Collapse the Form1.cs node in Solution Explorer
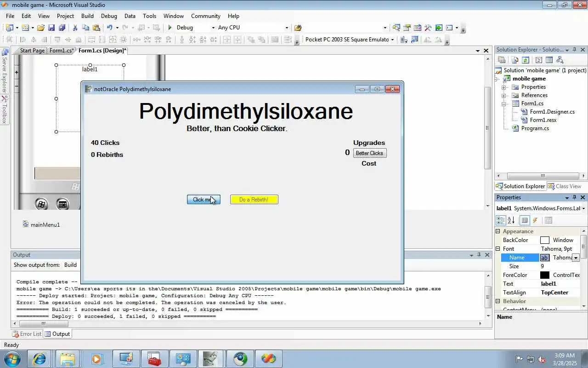Screen dimensions: 588x368 click(504, 103)
